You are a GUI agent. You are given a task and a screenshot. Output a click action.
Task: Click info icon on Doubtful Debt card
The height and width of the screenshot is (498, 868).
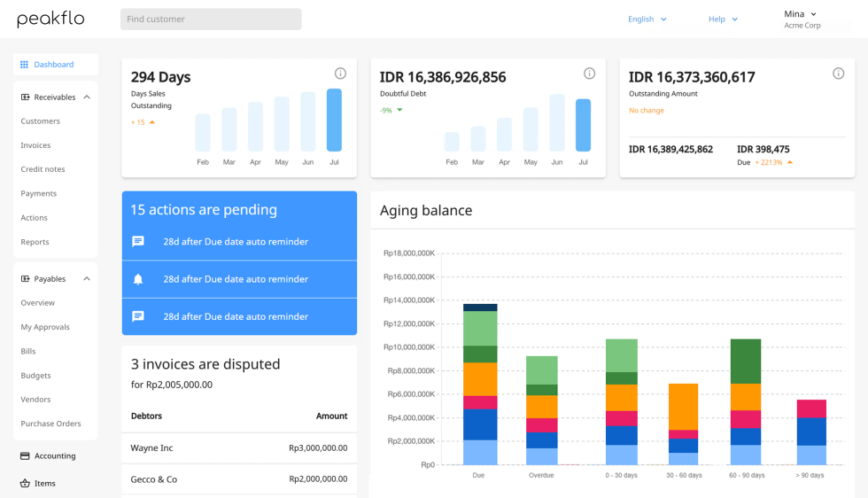click(x=589, y=74)
